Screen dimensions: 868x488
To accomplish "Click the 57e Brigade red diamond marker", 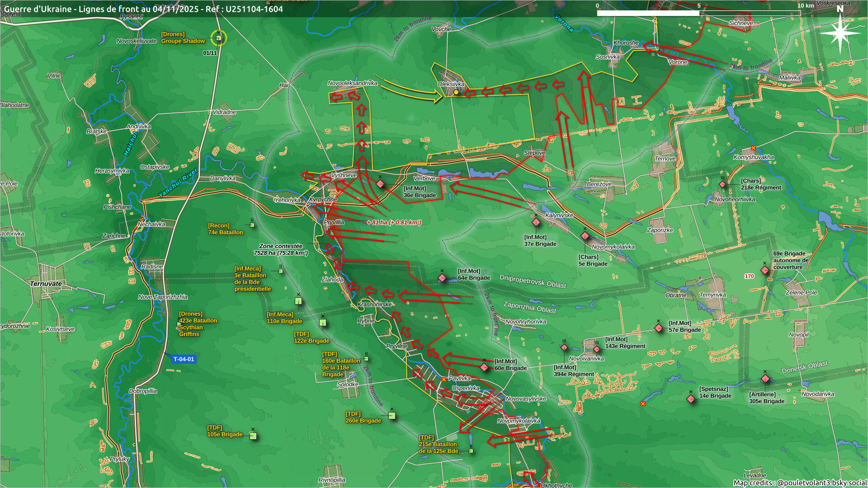I will tap(659, 328).
